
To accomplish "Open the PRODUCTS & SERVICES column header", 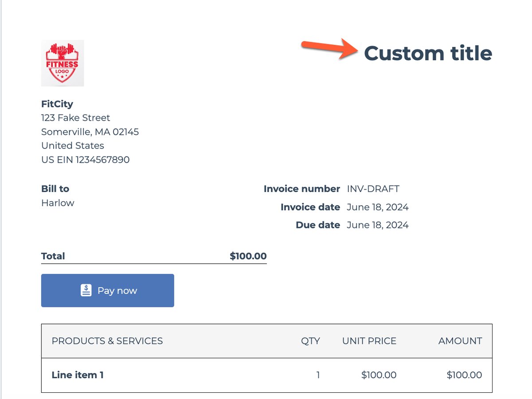I will [x=107, y=341].
